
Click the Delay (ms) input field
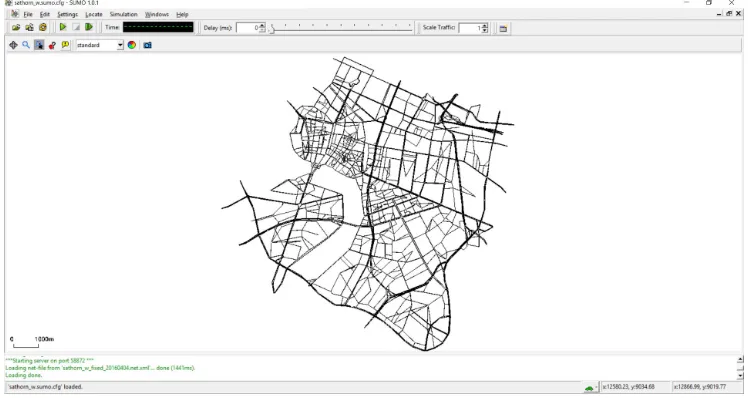click(248, 28)
